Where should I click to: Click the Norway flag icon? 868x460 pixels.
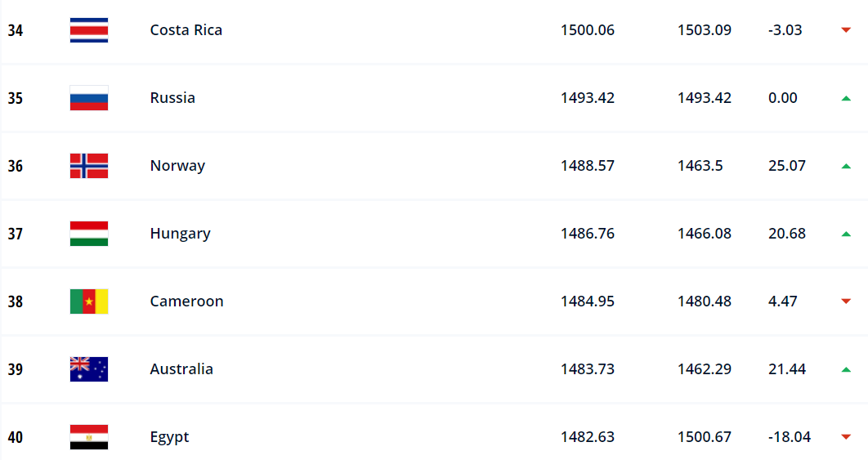88,166
